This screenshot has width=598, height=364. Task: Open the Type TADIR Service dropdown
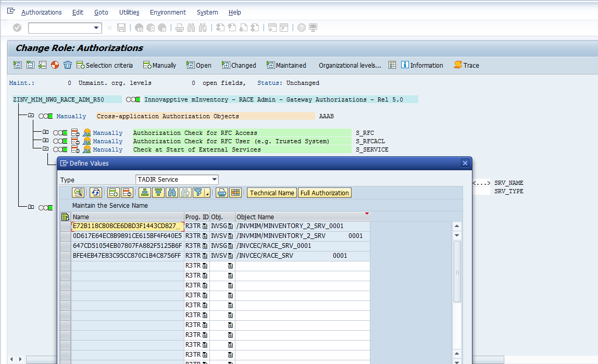[x=215, y=180]
